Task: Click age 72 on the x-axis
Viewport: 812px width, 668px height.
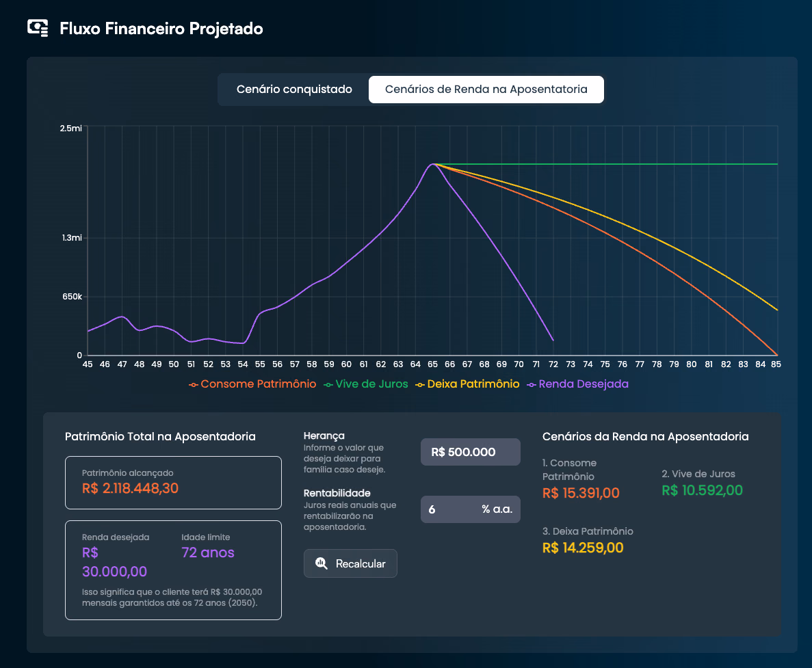Action: pos(553,364)
